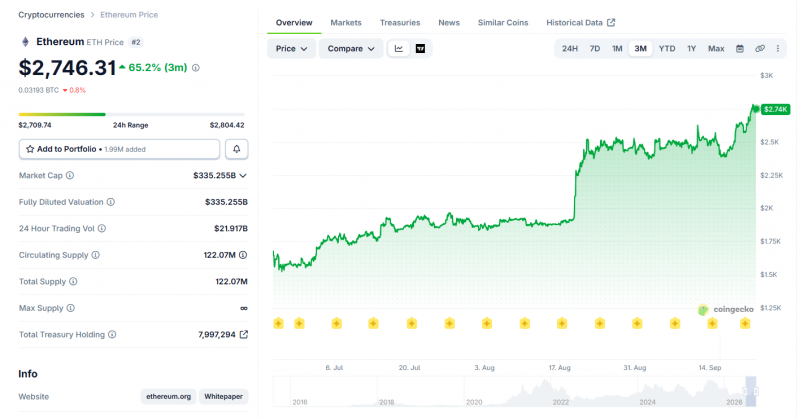Click the $2,804.42 range high value
The height and width of the screenshot is (418, 800).
(227, 125)
